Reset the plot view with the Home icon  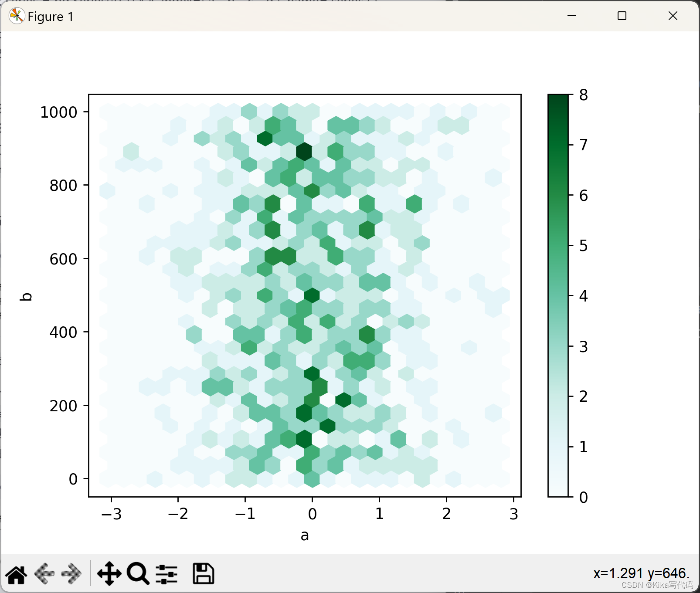tap(17, 574)
